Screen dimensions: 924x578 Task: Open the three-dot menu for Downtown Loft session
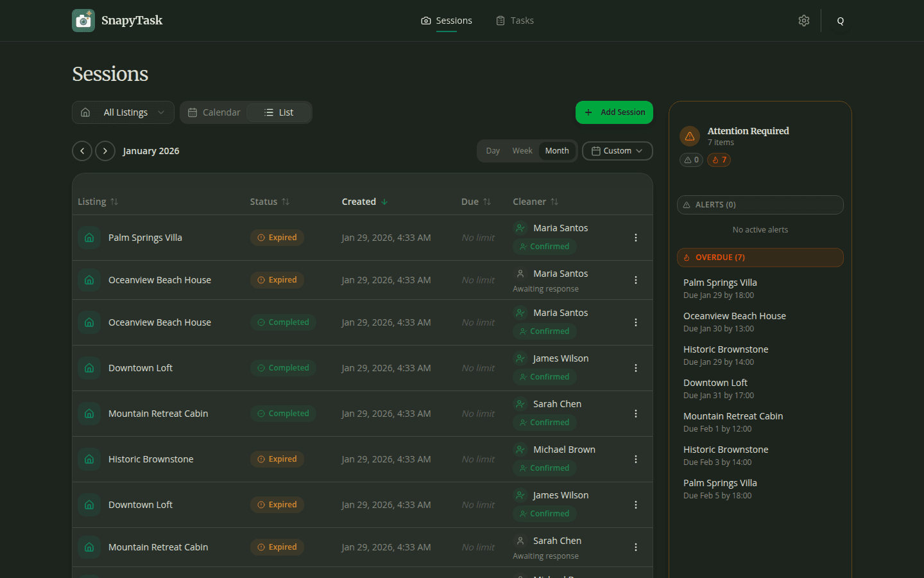[x=636, y=368]
